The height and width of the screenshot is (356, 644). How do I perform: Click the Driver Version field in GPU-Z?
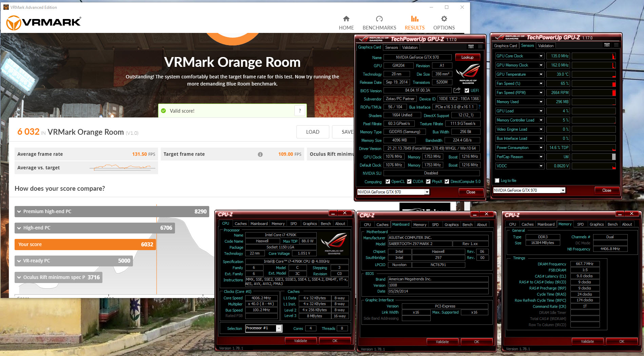[x=432, y=148]
